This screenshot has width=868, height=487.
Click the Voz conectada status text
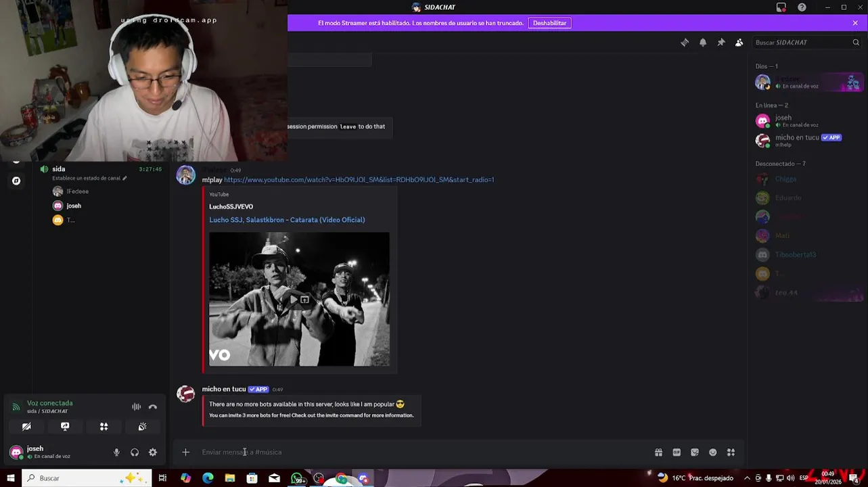[x=50, y=403]
